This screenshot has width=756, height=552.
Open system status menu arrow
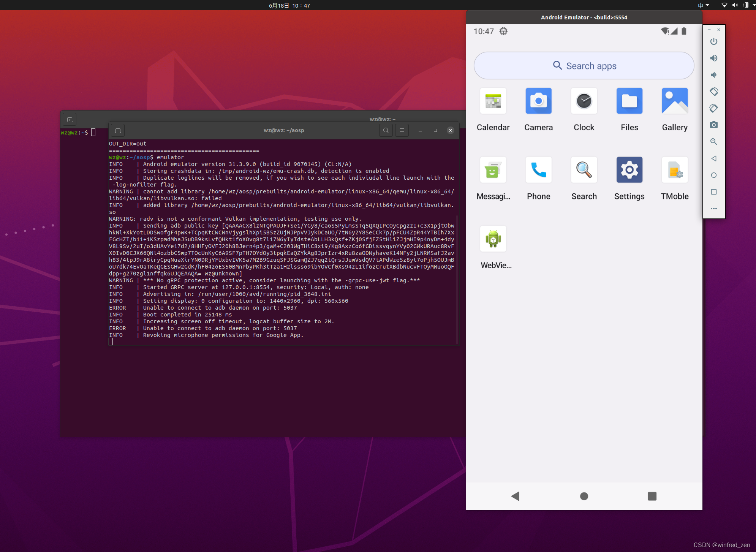coord(754,5)
